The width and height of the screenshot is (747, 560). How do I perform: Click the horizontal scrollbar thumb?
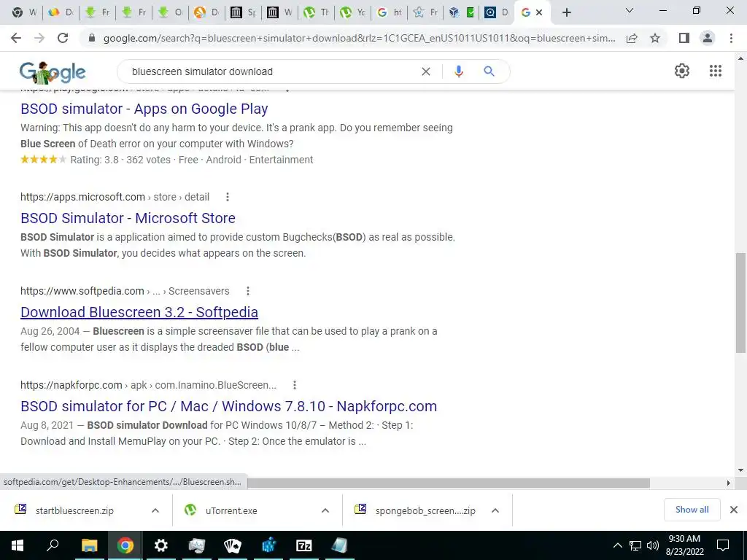(449, 483)
